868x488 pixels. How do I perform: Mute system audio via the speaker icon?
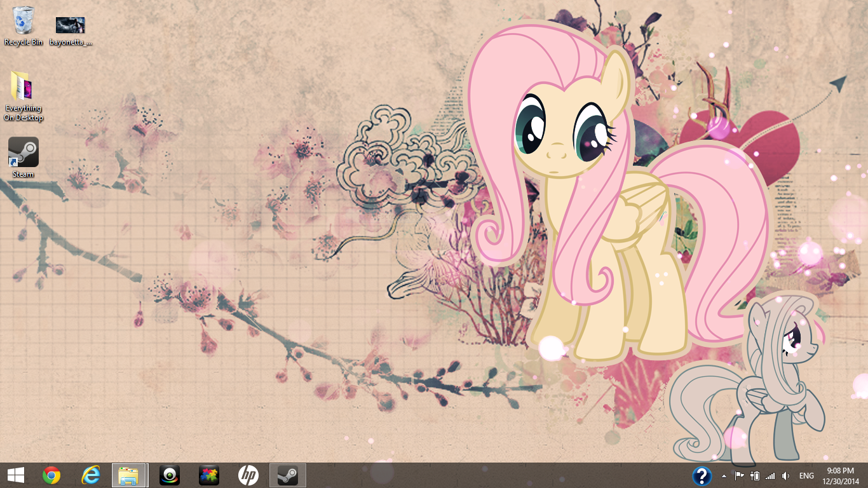(786, 475)
